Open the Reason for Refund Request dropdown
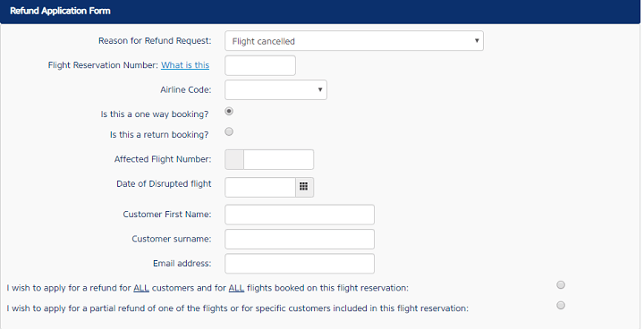Viewport: 644px width, 329px height. click(354, 41)
